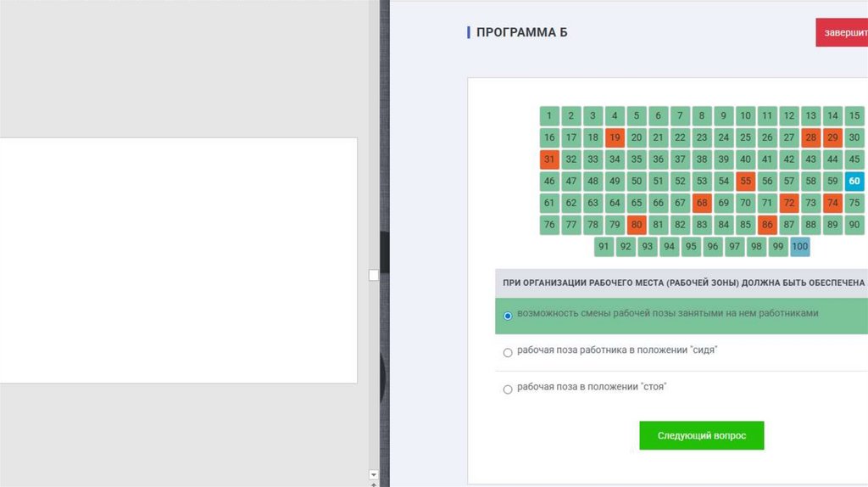
Task: Select the first answer about changing working posture
Action: click(508, 316)
